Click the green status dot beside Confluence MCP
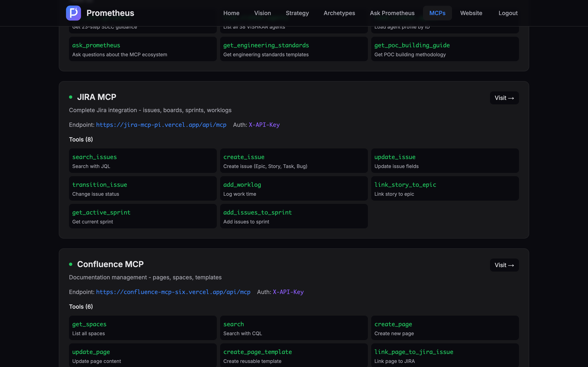 pyautogui.click(x=71, y=264)
